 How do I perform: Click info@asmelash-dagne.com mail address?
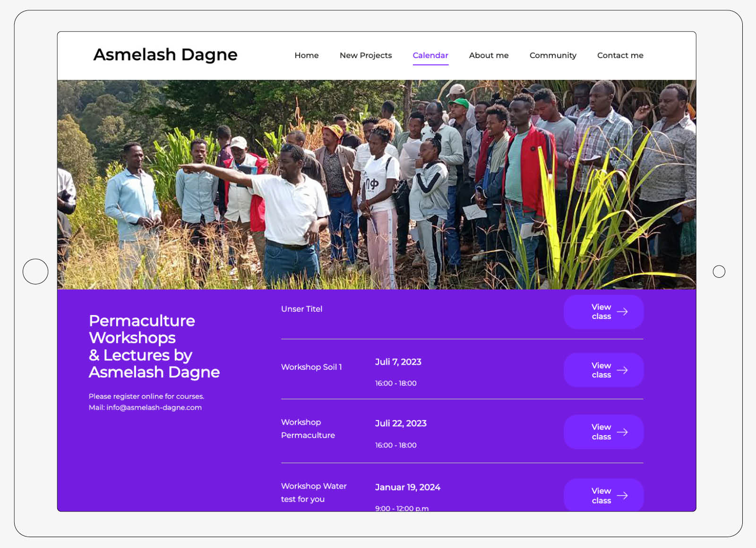(154, 408)
